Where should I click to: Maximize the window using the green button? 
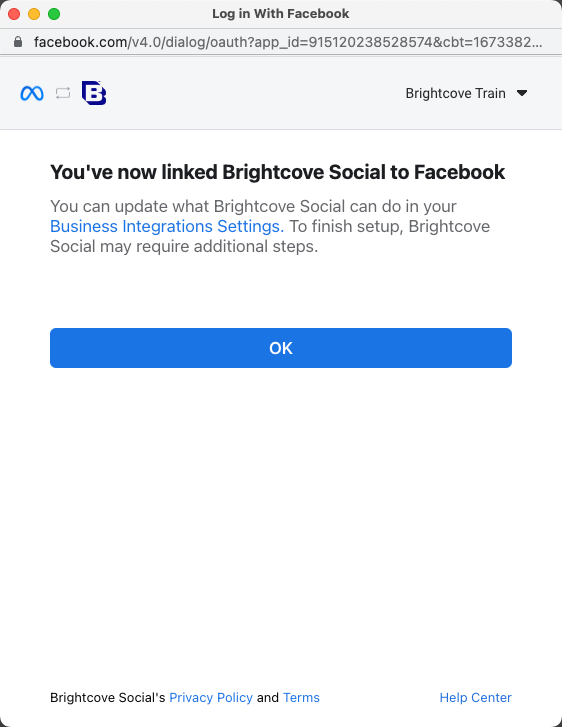pyautogui.click(x=54, y=14)
